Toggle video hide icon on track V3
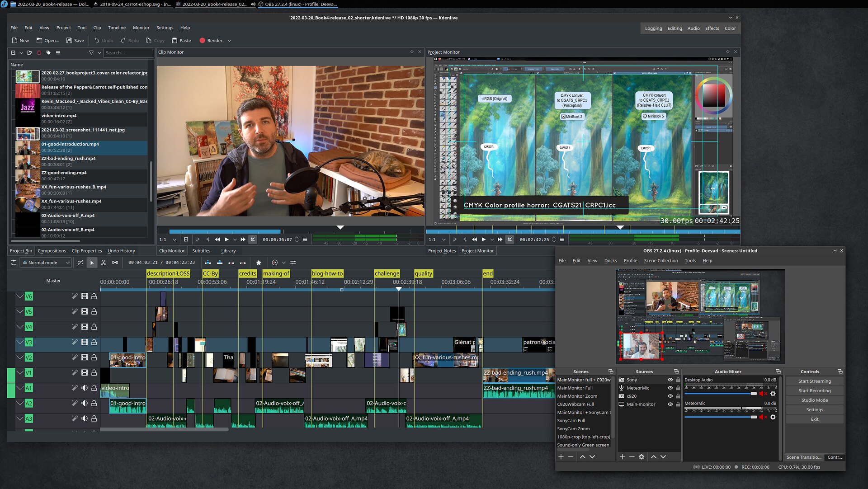Screen dimensions: 868x489 pos(85,342)
